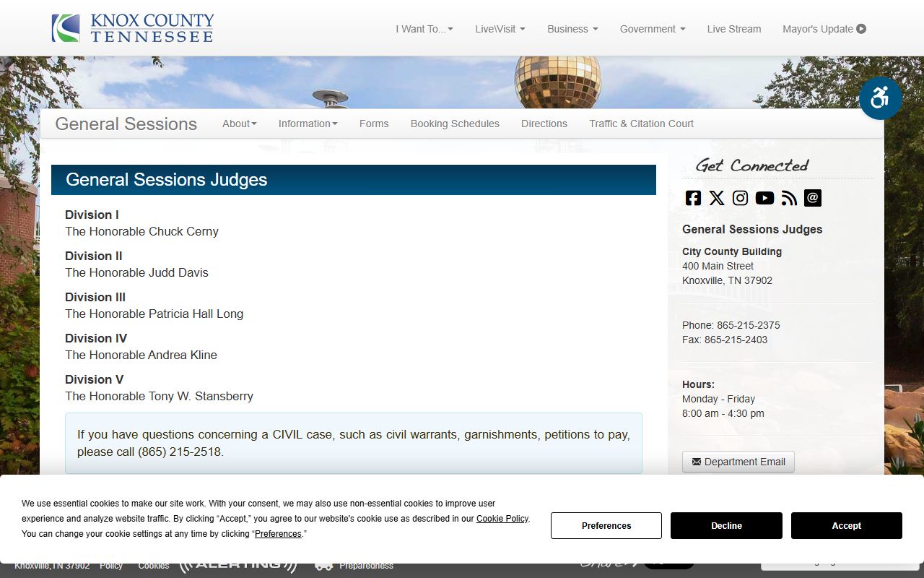Viewport: 924px width, 578px height.
Task: Open the RSS feed icon
Action: (x=789, y=198)
